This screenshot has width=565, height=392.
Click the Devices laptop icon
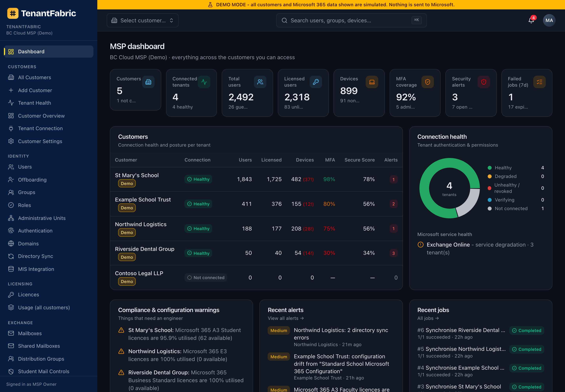(x=372, y=82)
